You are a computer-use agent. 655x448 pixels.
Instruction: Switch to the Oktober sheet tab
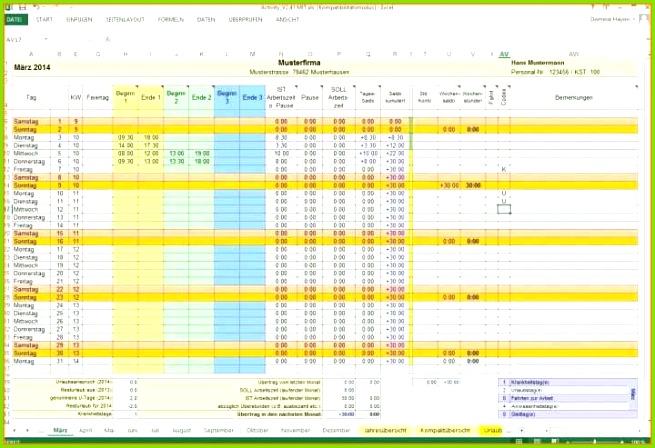(x=257, y=430)
